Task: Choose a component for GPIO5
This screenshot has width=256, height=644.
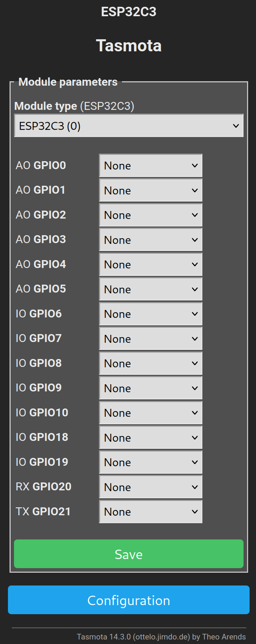Action: click(151, 289)
